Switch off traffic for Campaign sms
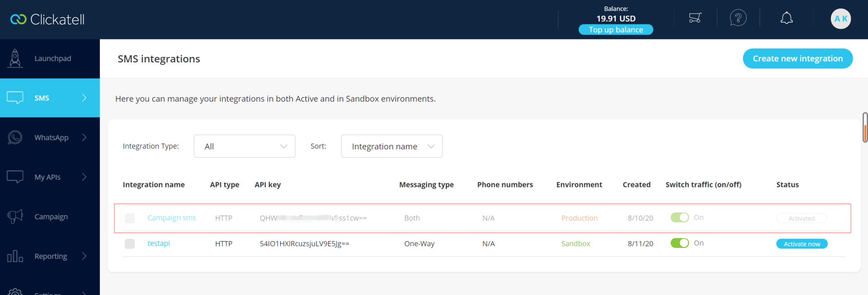Viewport: 868px width, 295px height. (679, 218)
